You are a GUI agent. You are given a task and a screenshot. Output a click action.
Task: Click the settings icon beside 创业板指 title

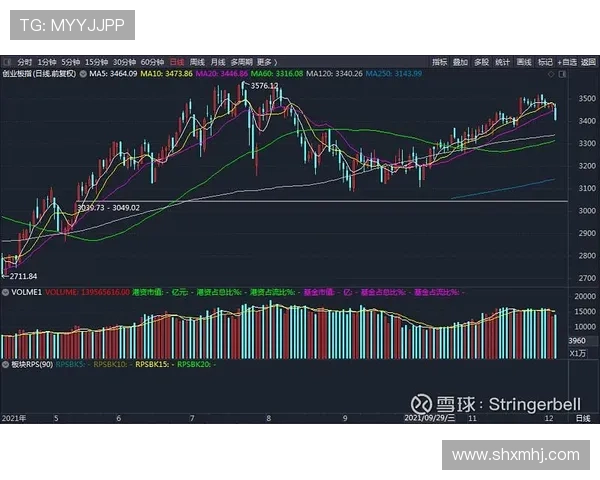click(x=81, y=73)
